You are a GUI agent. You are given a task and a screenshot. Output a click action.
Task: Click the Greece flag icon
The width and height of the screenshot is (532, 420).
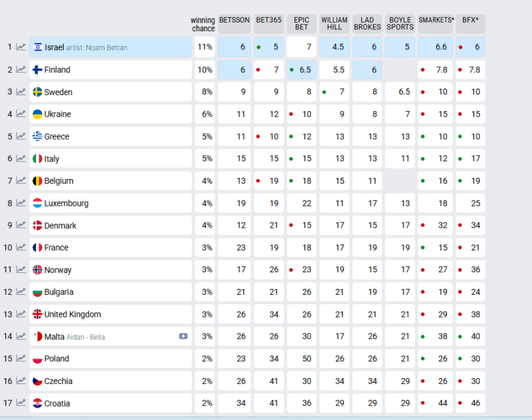click(x=38, y=136)
